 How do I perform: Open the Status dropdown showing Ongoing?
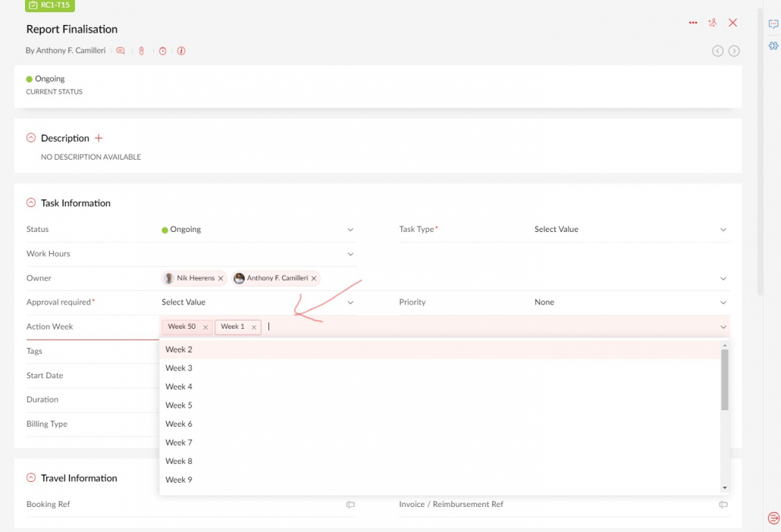tap(259, 230)
